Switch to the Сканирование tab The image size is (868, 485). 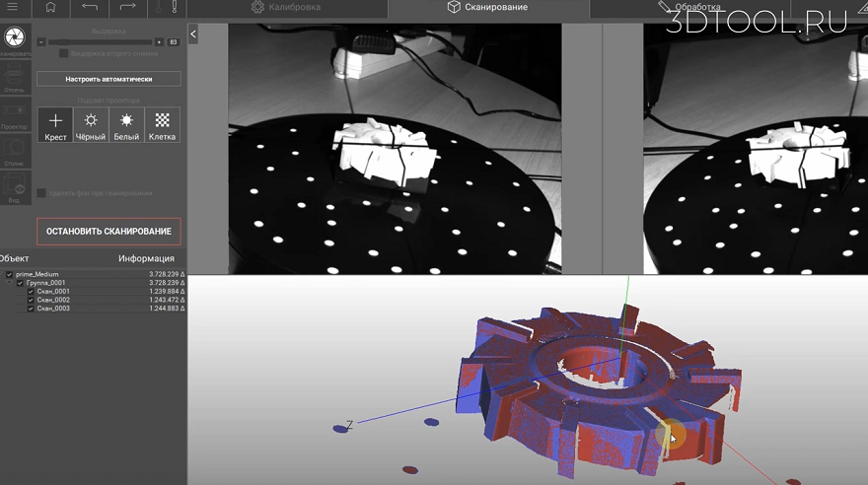487,8
